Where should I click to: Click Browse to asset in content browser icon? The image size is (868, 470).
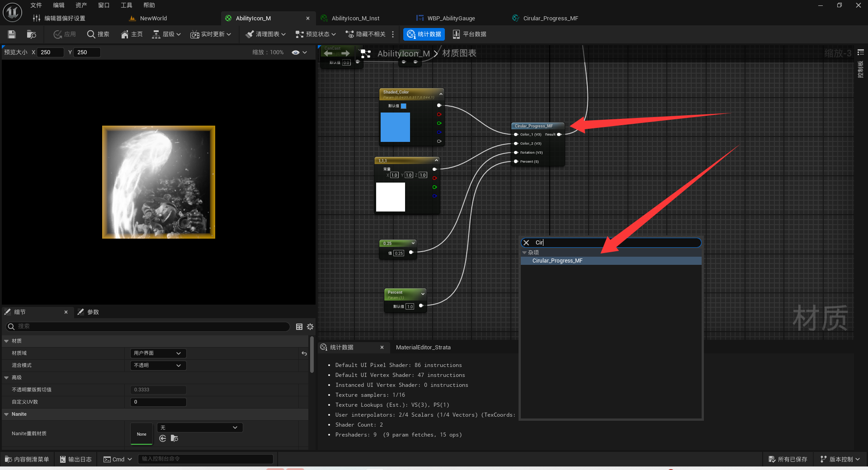pos(31,34)
